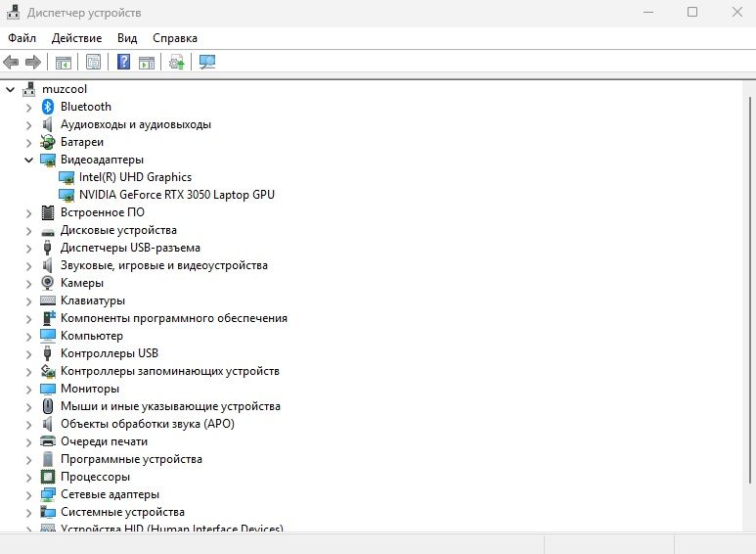756x554 pixels.
Task: Maximize the Диспетчер устройств window
Action: click(692, 12)
